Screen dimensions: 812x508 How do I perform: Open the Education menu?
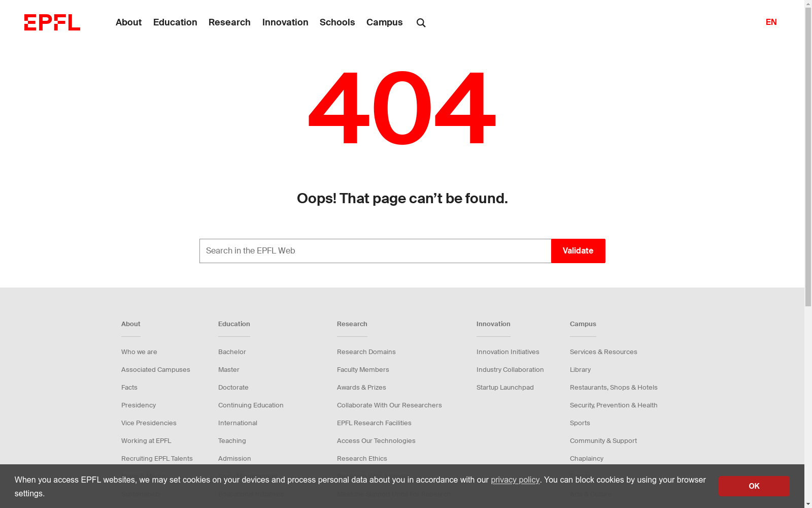(x=175, y=22)
